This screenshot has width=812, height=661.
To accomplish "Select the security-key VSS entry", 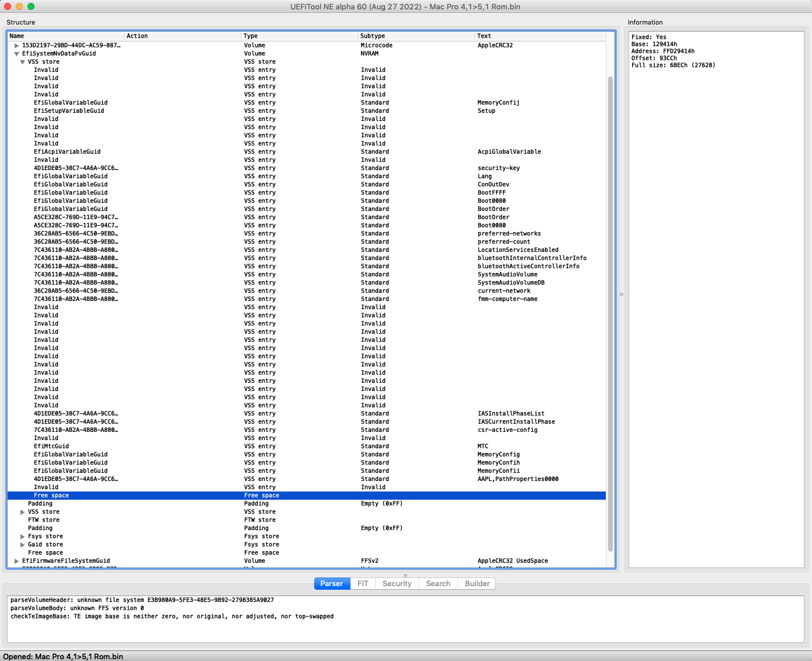I will (x=307, y=168).
